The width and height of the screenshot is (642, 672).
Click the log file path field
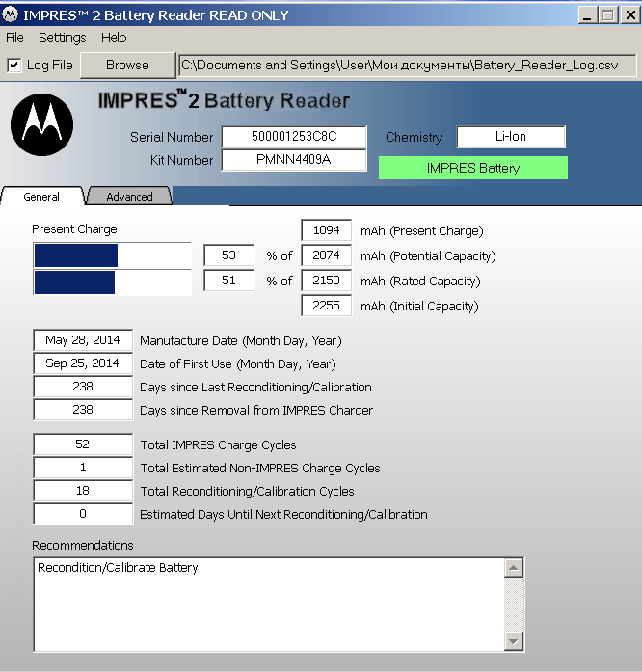coord(407,66)
